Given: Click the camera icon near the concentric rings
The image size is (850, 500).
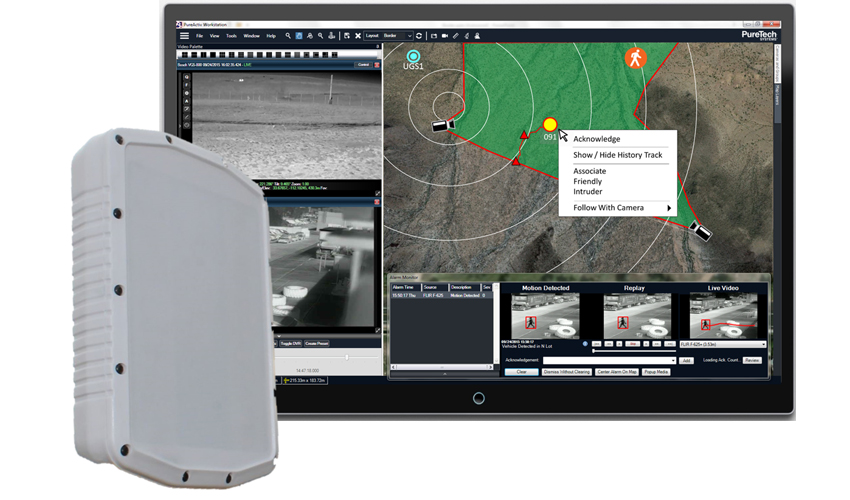Looking at the screenshot, I should (x=443, y=125).
